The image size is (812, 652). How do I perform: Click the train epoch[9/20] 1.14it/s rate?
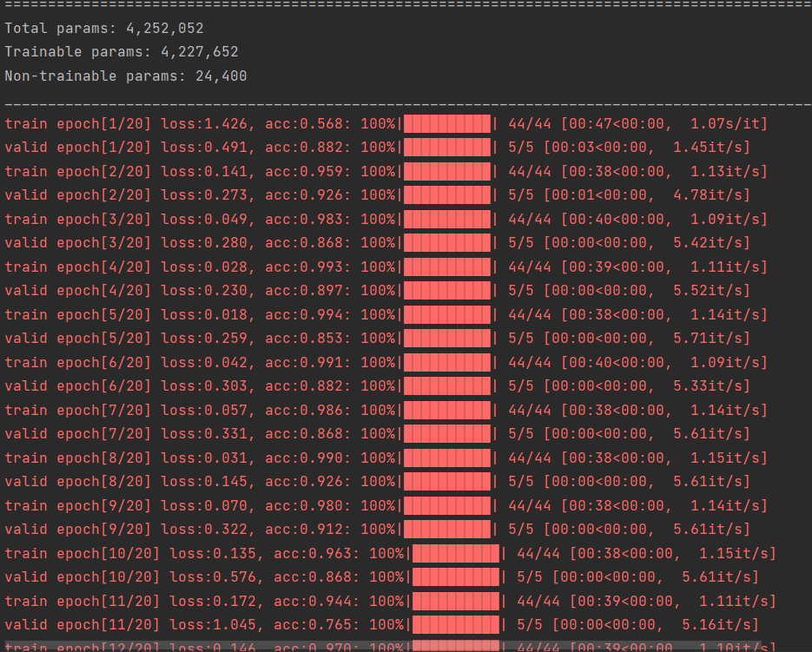pyautogui.click(x=729, y=506)
